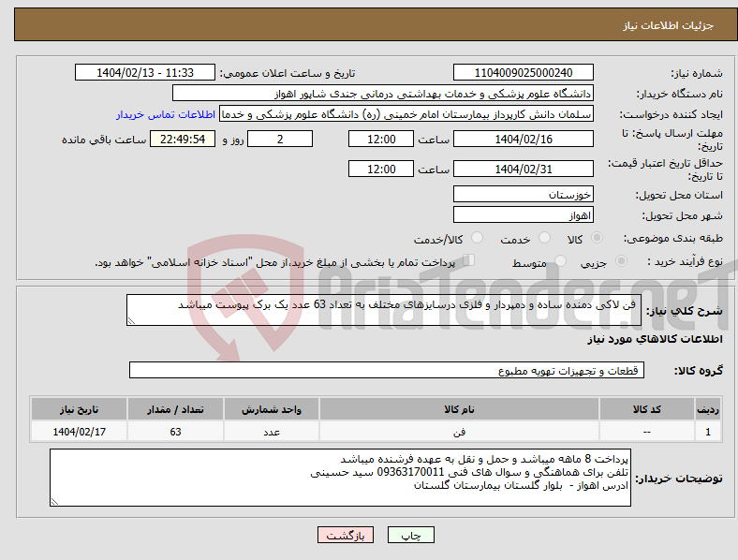Click the price validity date 1404/02/31
This screenshot has width=738, height=560.
[x=523, y=169]
